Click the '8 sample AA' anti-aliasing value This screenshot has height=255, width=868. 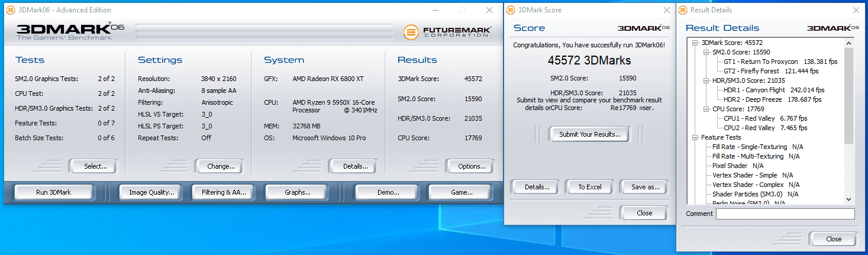tap(220, 91)
